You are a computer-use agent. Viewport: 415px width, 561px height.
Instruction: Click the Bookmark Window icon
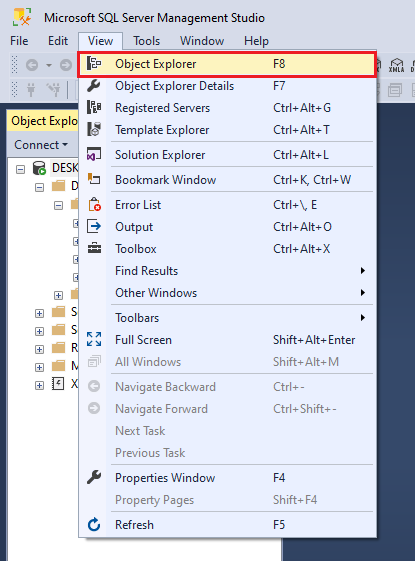pyautogui.click(x=94, y=179)
